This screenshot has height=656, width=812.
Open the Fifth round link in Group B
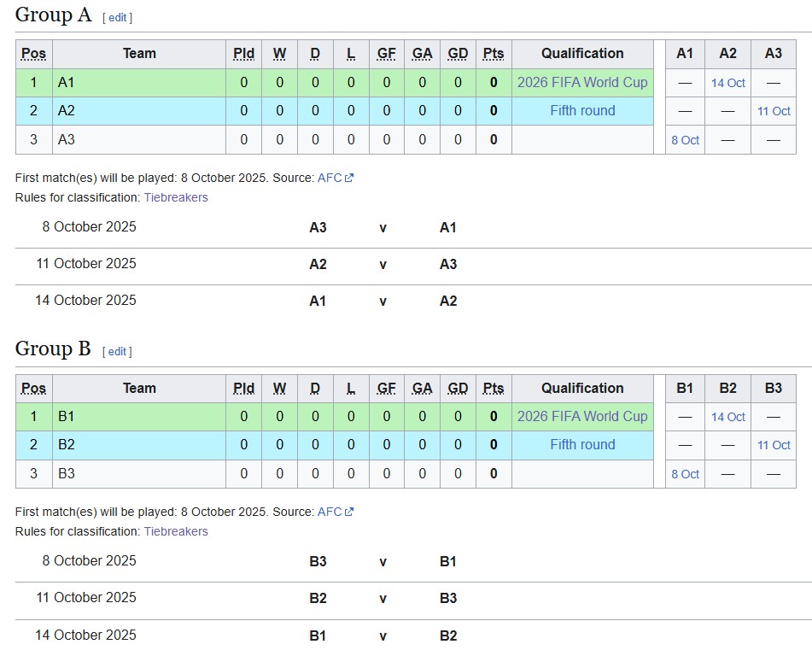coord(582,445)
